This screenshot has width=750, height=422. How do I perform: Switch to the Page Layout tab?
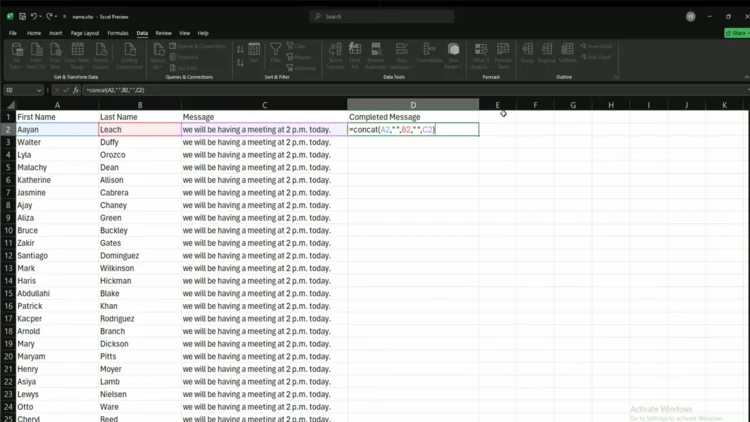pyautogui.click(x=85, y=33)
